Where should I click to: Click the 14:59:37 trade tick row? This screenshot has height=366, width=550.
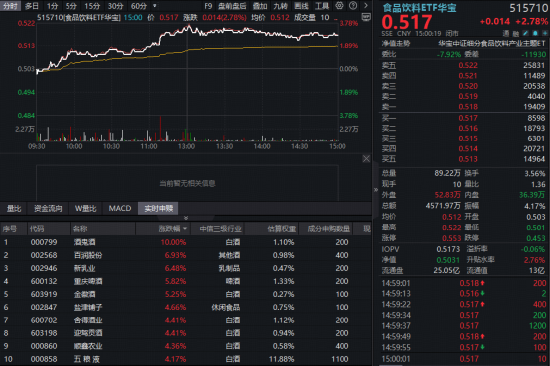coord(464,326)
